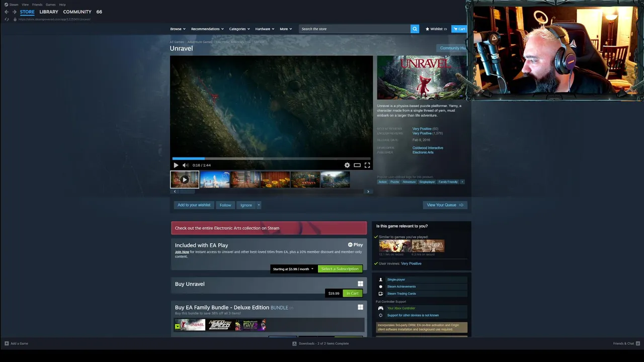Open the Electronic Arts collection banner
The width and height of the screenshot is (644, 362).
269,228
